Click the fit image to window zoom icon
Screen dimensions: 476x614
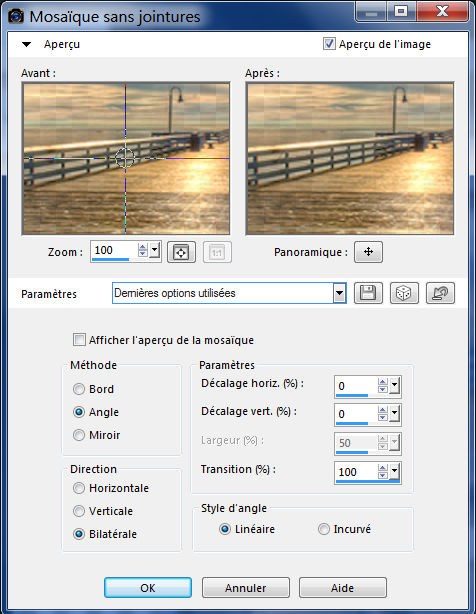tap(181, 252)
